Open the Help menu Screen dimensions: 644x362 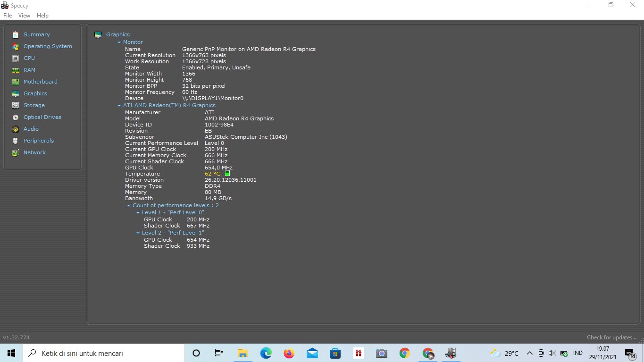tap(42, 16)
